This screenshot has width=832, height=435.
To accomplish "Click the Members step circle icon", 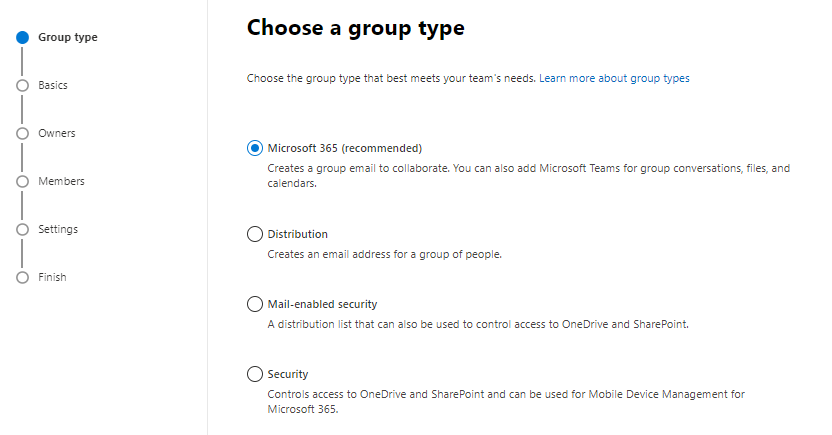I will (22, 181).
